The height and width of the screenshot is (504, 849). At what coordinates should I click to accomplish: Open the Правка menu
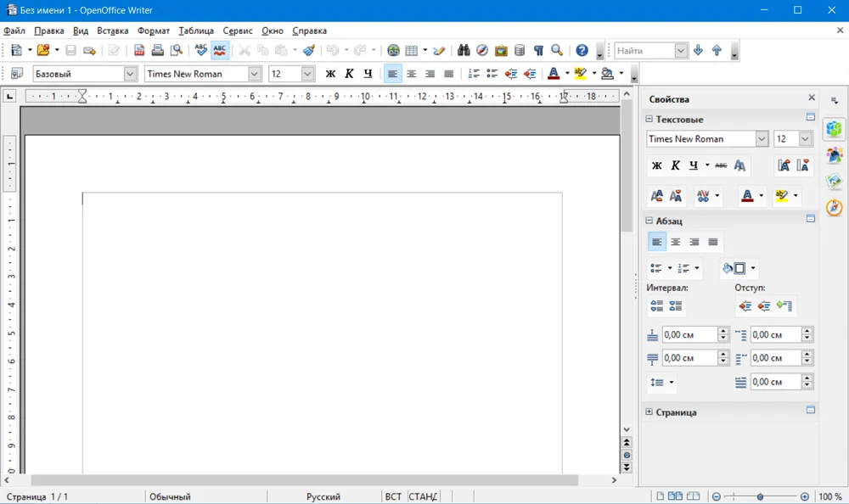tap(48, 31)
